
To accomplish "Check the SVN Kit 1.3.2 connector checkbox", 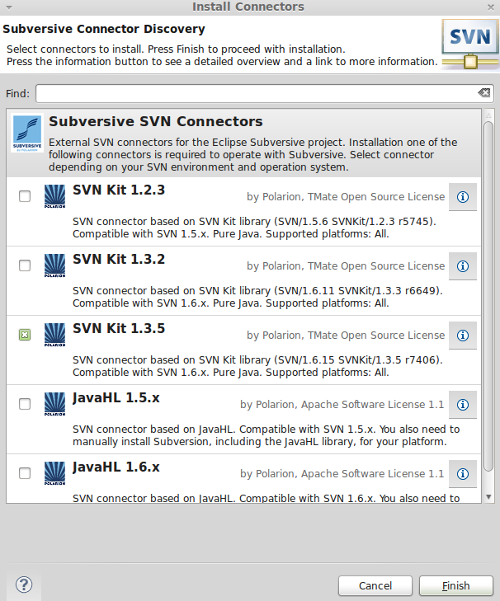I will click(25, 265).
